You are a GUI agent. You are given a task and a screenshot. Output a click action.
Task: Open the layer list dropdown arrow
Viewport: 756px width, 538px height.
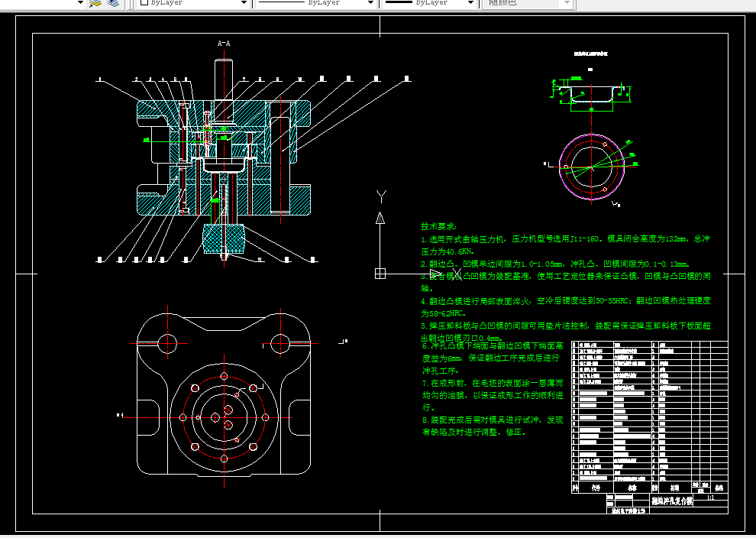pos(80,3)
